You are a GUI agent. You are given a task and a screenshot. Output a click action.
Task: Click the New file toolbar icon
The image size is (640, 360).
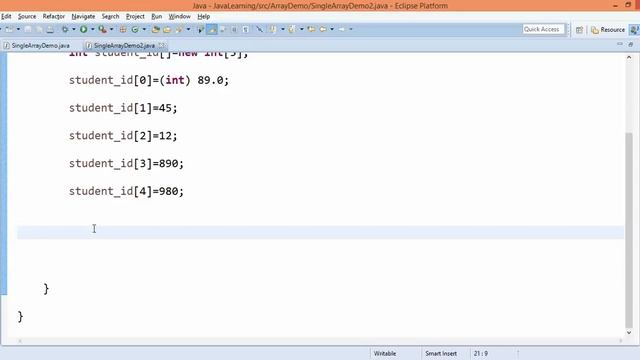9,29
